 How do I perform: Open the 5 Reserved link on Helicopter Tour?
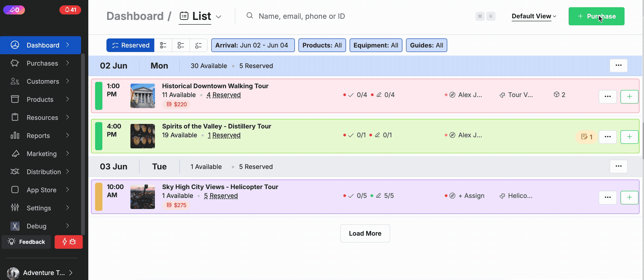tap(221, 196)
